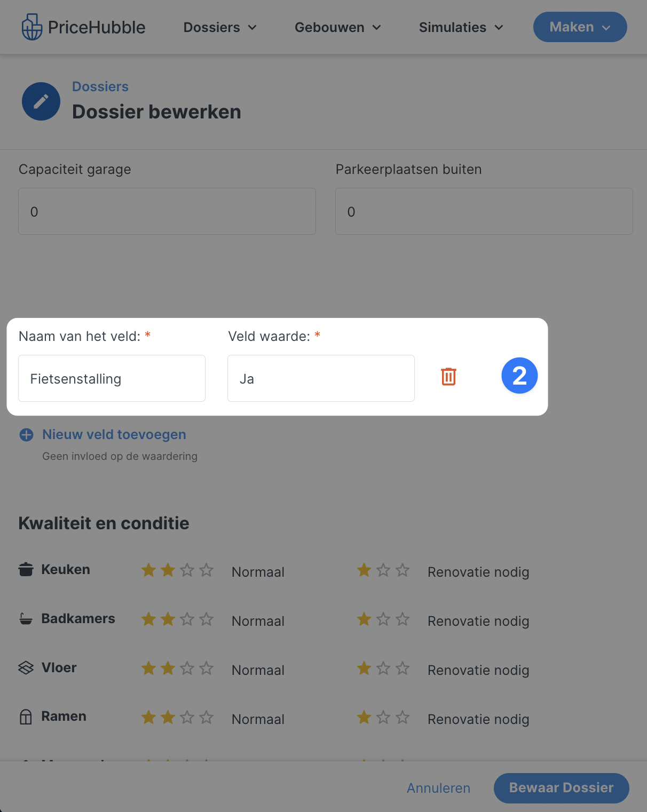This screenshot has height=812, width=647.
Task: Click the blue pencil edit icon
Action: coord(41,101)
